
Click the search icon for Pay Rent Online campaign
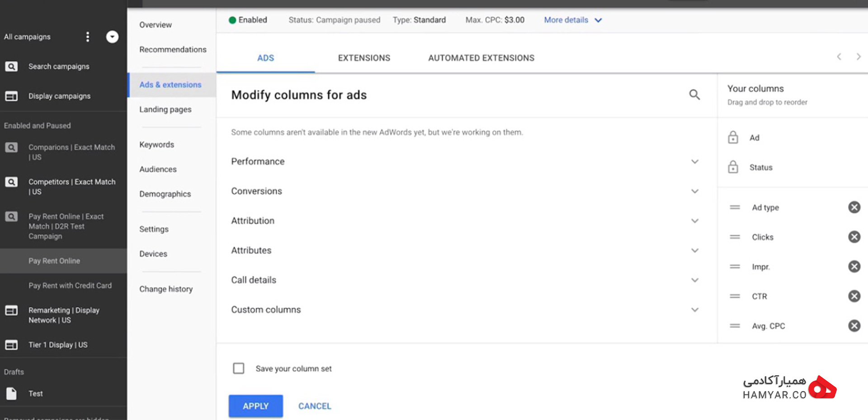pos(11,216)
